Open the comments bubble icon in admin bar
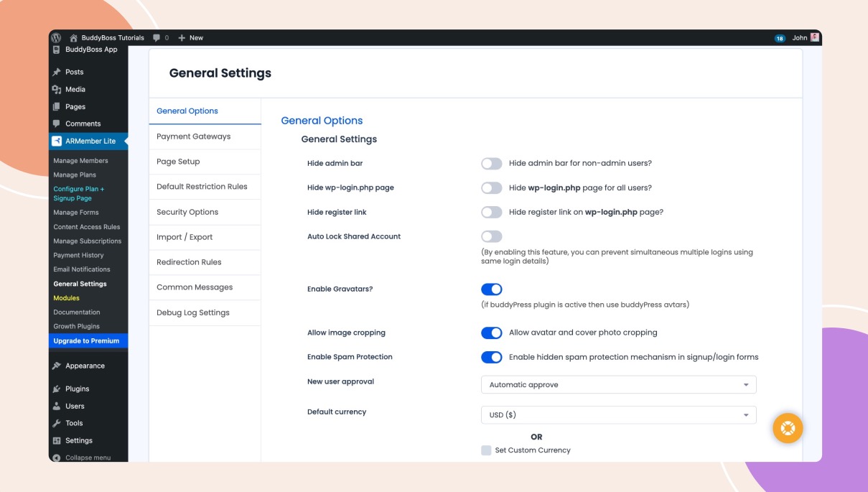Screen dimensions: 868x492 157,37
